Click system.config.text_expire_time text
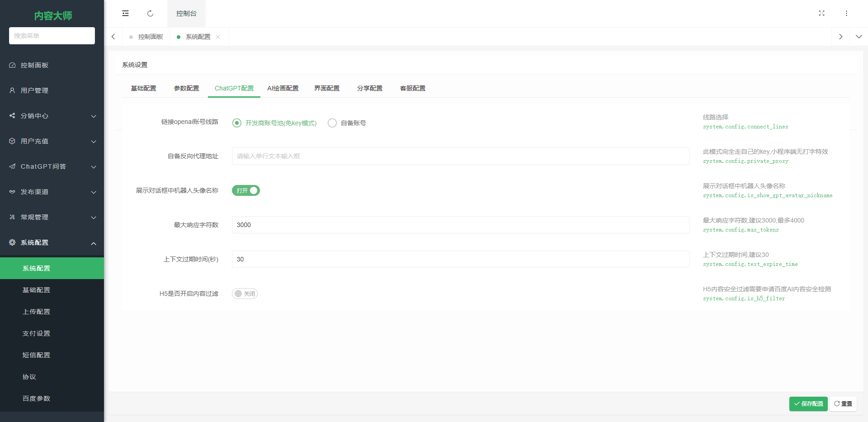This screenshot has height=422, width=868. tap(750, 264)
